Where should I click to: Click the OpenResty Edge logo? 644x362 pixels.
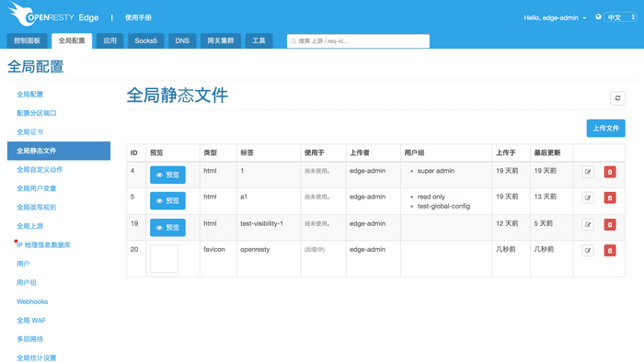[53, 15]
